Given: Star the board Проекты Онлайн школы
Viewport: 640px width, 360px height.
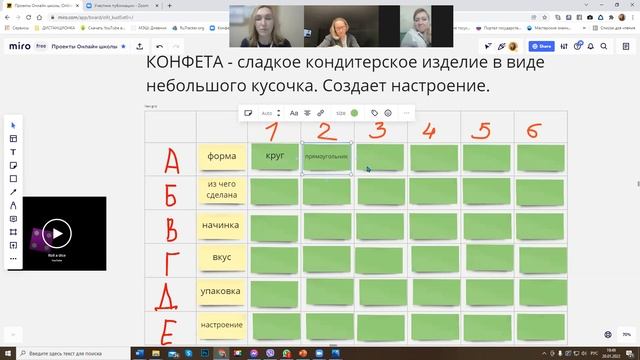Looking at the screenshot, I should click(x=123, y=47).
